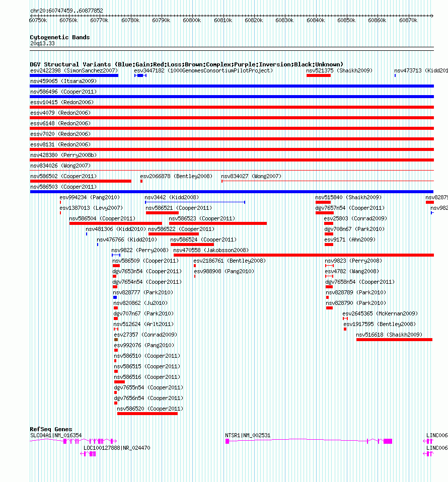Select the LOC100127888 NR_024470 gene label

tap(117, 448)
